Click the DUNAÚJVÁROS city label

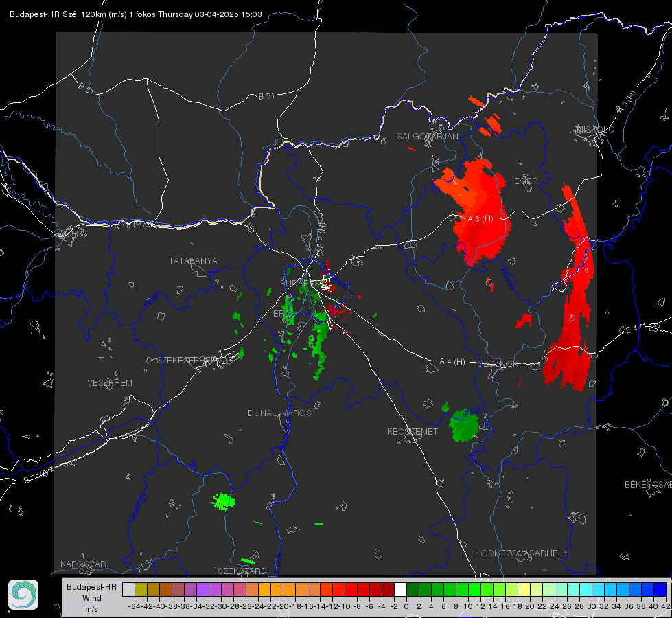[x=279, y=413]
